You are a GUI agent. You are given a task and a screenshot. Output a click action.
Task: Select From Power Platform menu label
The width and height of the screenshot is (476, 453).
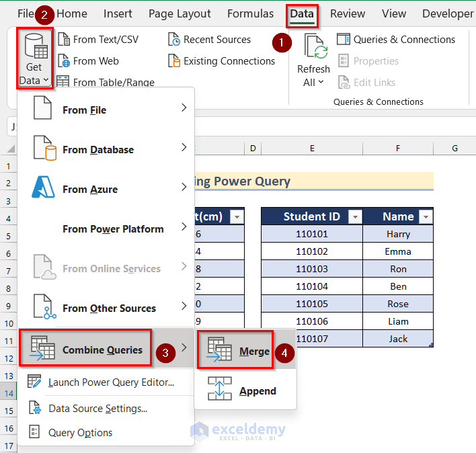[x=113, y=229]
